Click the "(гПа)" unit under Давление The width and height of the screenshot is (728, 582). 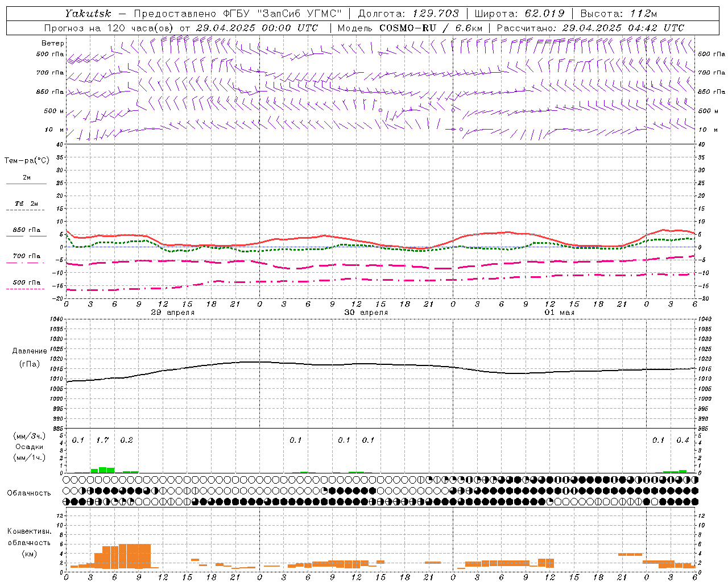[x=30, y=364]
